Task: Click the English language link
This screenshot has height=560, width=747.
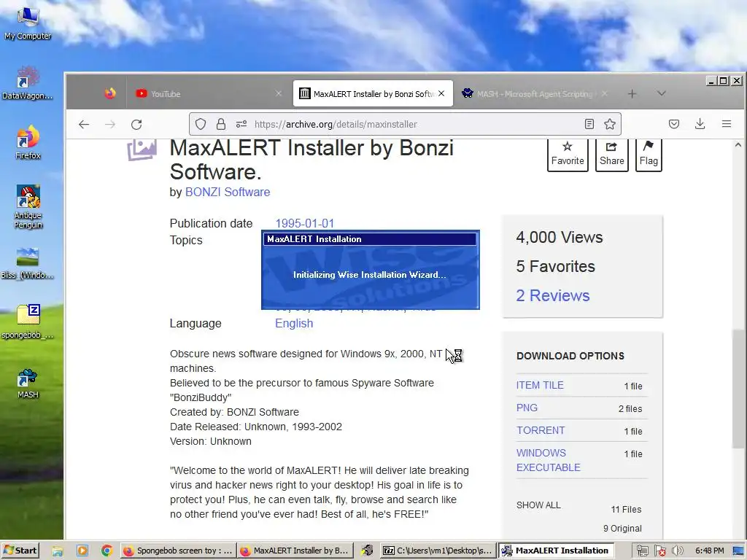Action: click(294, 323)
